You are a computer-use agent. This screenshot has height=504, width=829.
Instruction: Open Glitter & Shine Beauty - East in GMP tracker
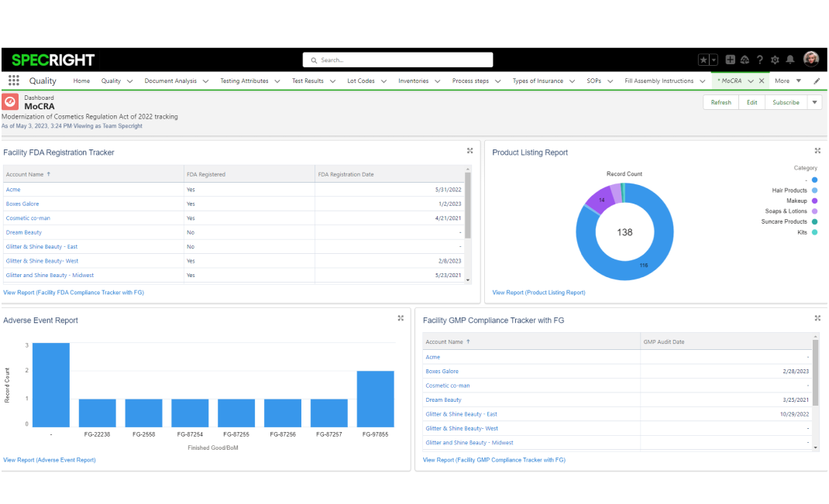coord(461,413)
